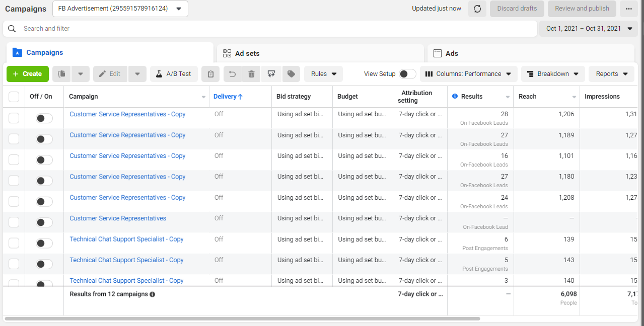Image resolution: width=644 pixels, height=326 pixels.
Task: Turn on the Customer Service Representatives campaign switch
Action: (x=44, y=222)
